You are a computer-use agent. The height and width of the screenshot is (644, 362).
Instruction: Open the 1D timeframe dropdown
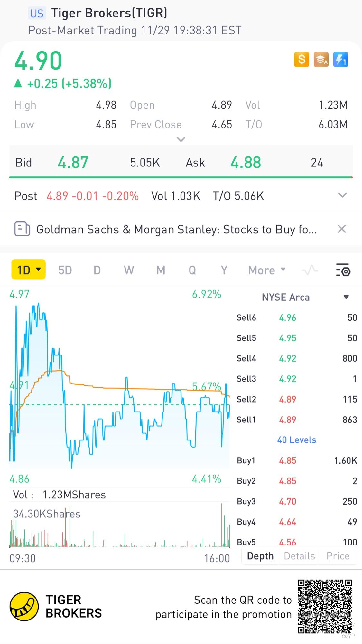click(x=29, y=270)
